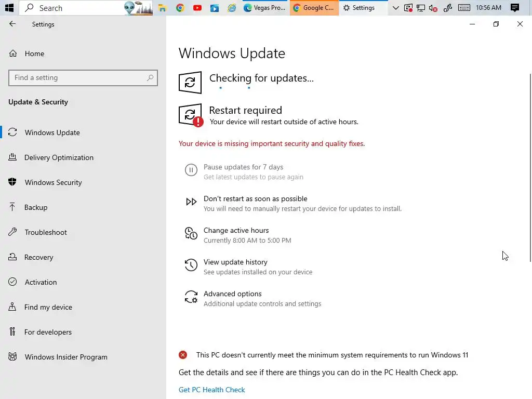Go back with the Settings arrow
Viewport: 532px width, 399px height.
(x=12, y=24)
